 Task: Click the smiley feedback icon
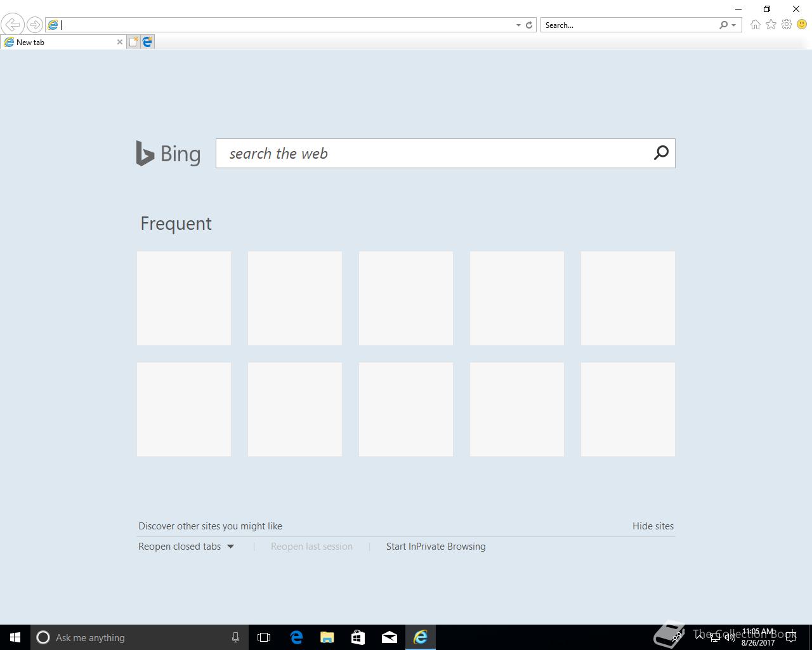click(x=802, y=25)
